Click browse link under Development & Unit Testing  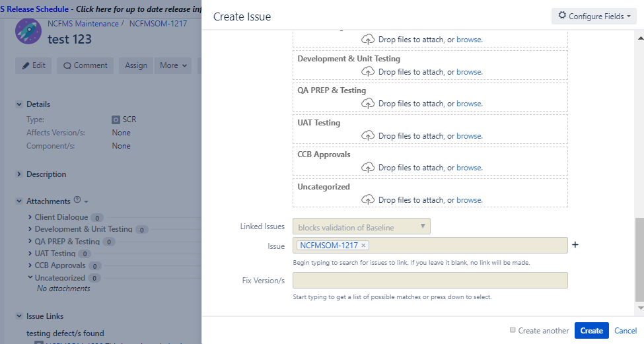[x=470, y=72]
